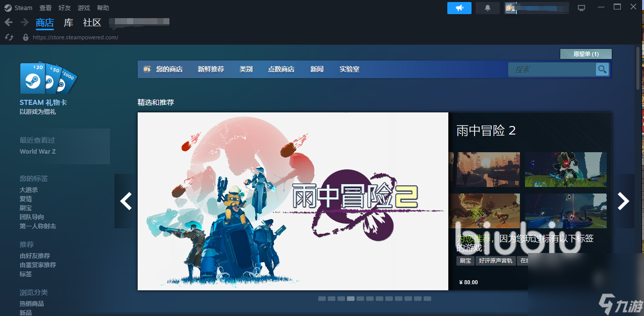This screenshot has height=316, width=644.
Task: Switch to the 库 tab
Action: click(69, 23)
